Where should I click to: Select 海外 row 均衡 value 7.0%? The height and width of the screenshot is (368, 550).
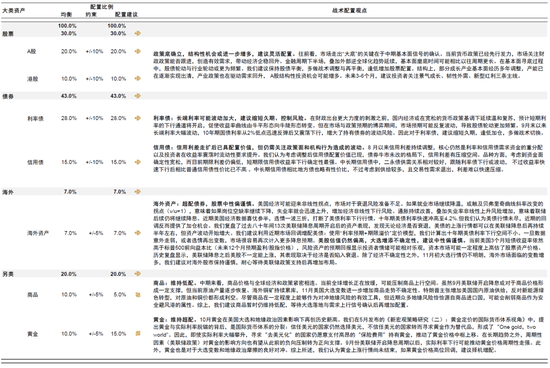[70, 192]
